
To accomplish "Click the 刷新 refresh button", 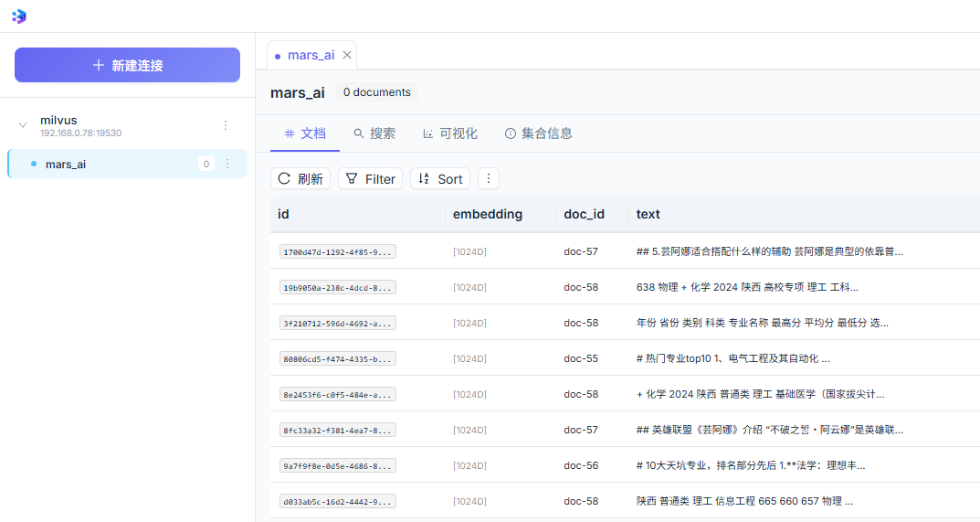I will tap(300, 179).
